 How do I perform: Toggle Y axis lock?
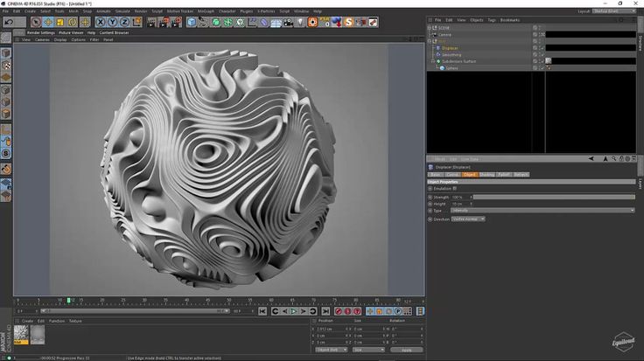tap(113, 22)
